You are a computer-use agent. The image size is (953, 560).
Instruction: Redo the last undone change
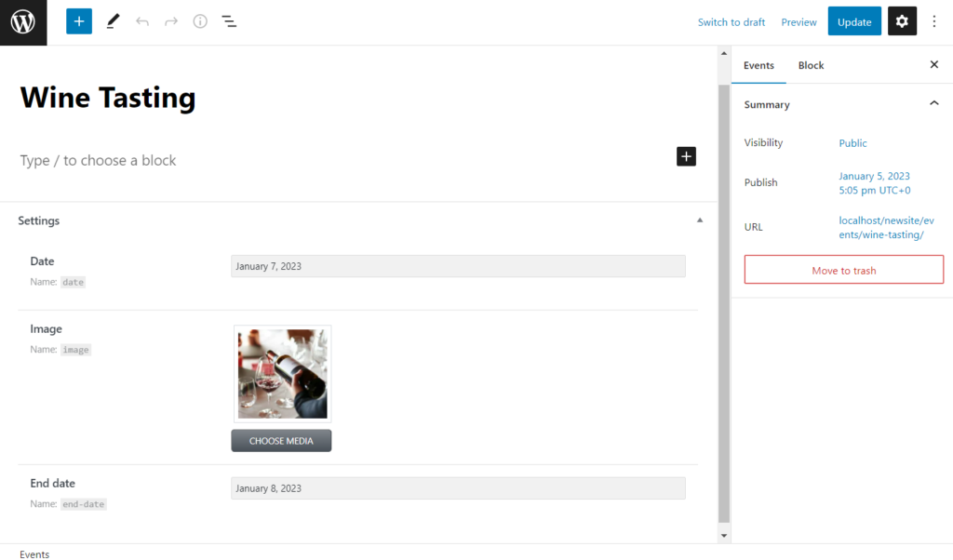(171, 22)
